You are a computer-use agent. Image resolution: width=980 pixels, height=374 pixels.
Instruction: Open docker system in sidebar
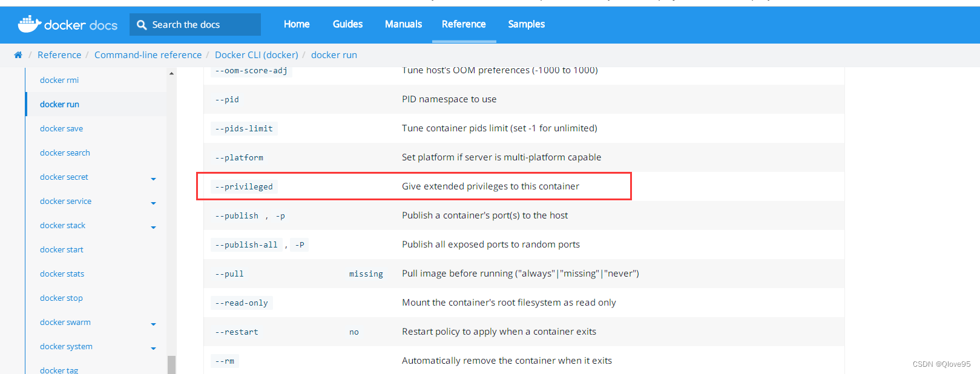(x=66, y=346)
